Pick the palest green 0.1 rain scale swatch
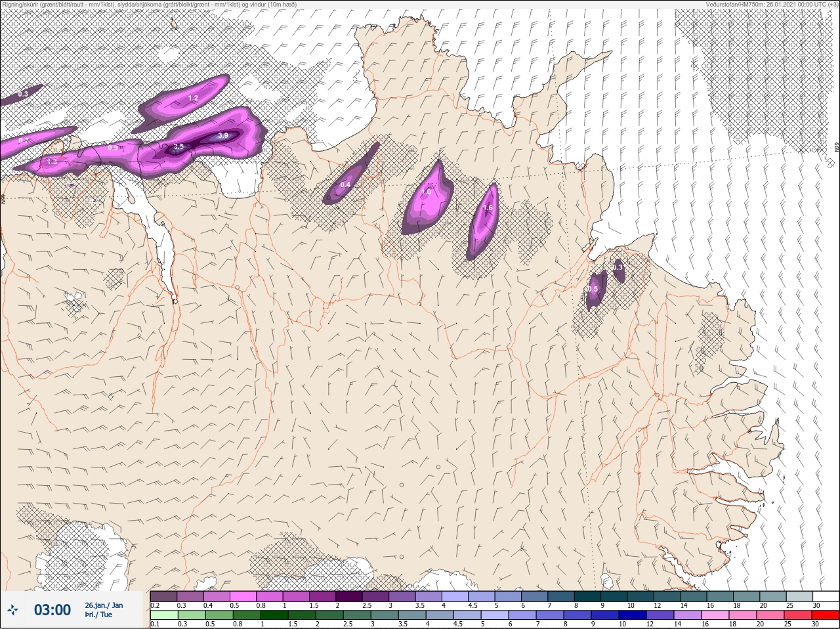Screen dimensions: 840x629 pyautogui.click(x=163, y=615)
